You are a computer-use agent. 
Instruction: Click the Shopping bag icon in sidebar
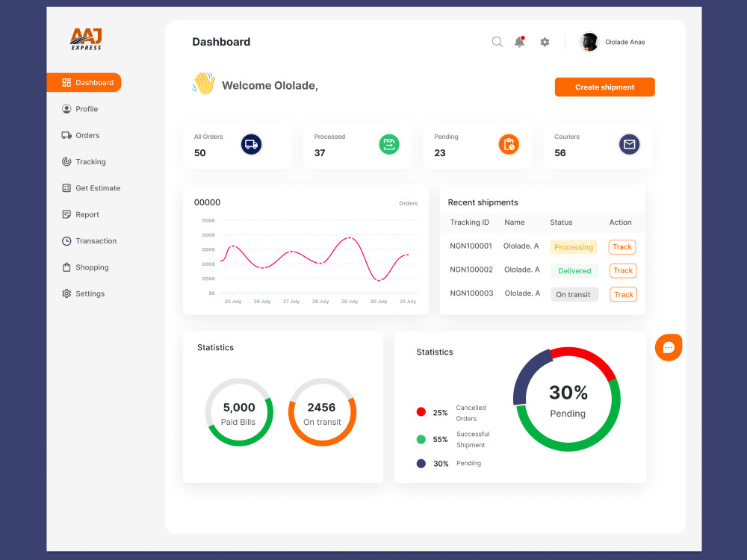tap(66, 267)
